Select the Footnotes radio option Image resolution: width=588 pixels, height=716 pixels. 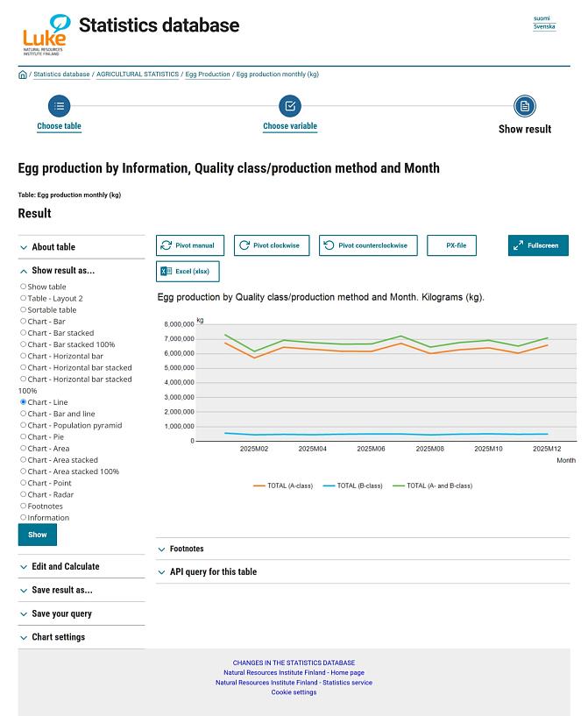click(23, 506)
